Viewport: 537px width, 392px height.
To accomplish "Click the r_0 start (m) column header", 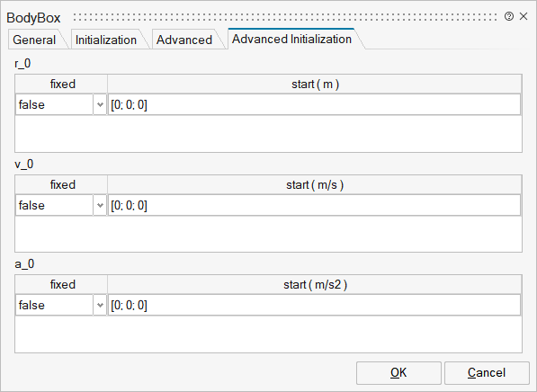I will point(315,85).
